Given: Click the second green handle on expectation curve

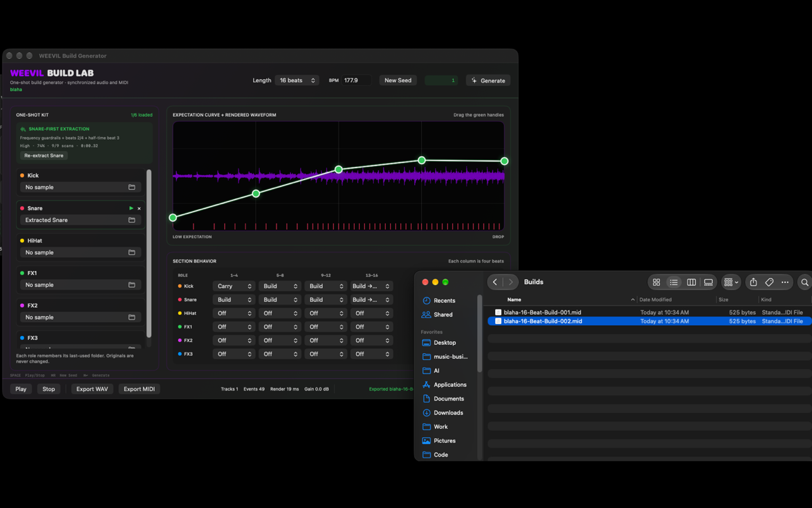Looking at the screenshot, I should 256,193.
